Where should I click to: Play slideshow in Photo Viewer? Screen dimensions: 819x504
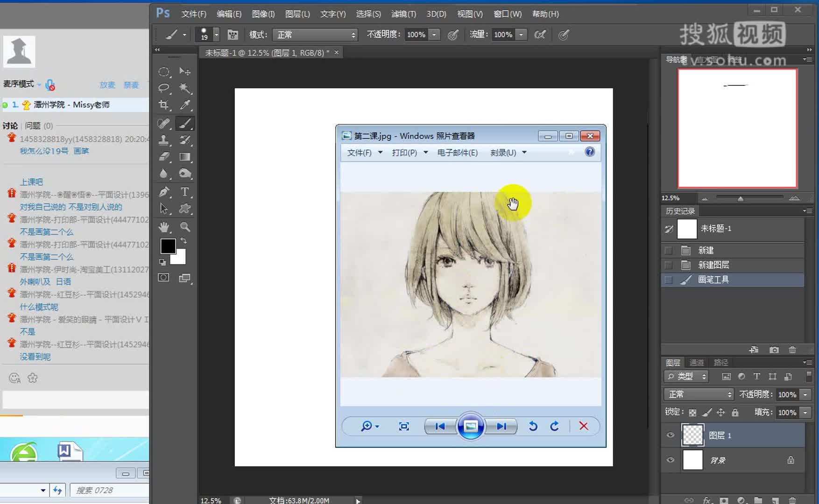[x=471, y=426]
